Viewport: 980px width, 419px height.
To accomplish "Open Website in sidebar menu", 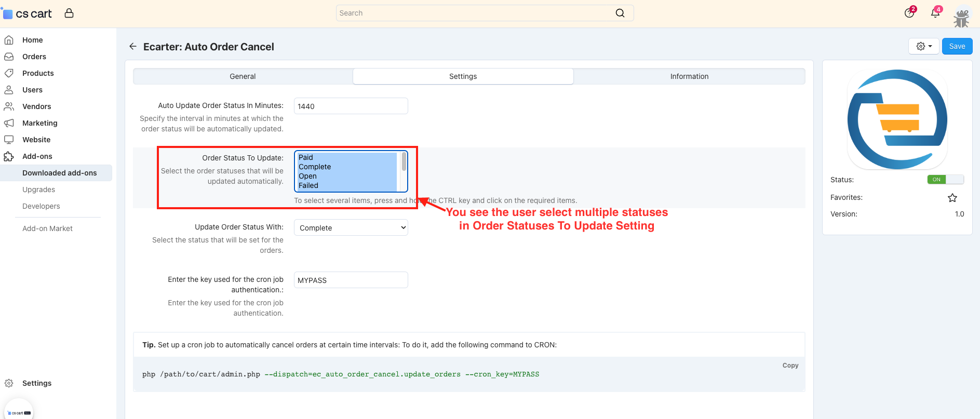I will click(36, 140).
